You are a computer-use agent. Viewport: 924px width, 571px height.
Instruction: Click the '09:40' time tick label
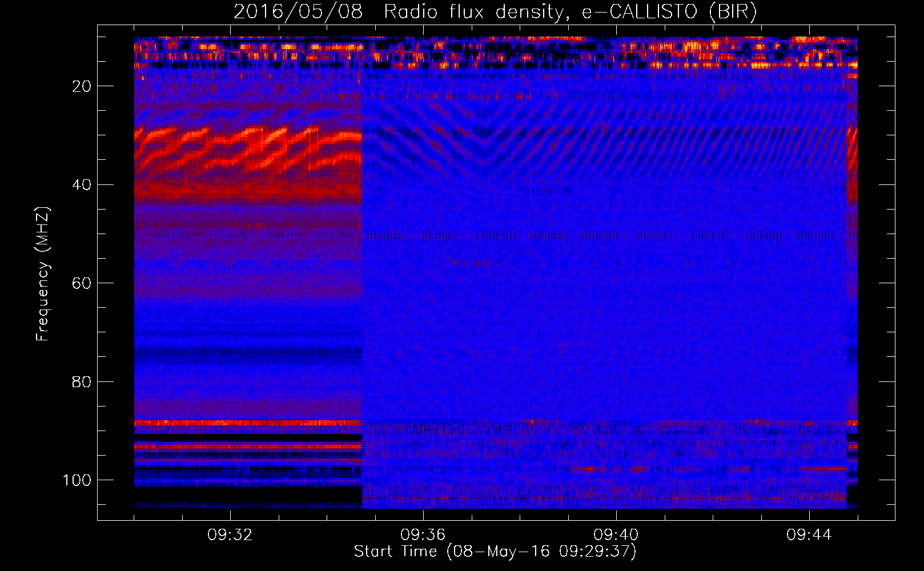[616, 535]
